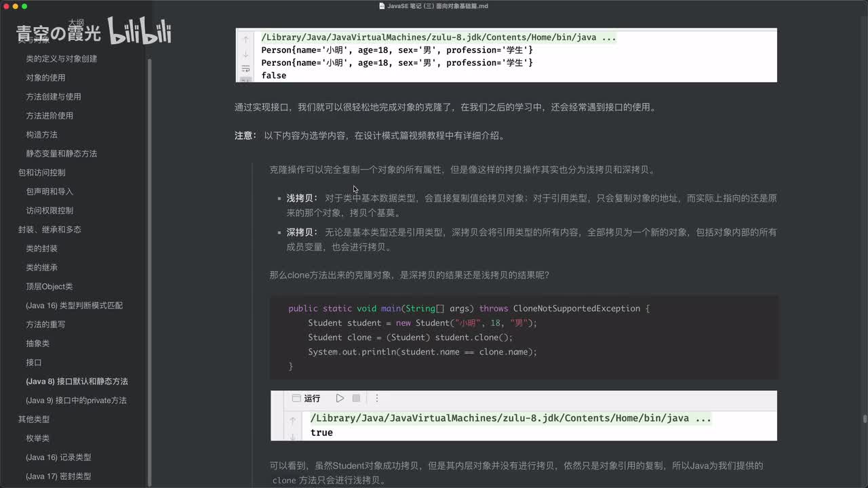The image size is (868, 488).
Task: Click the public static void main code line
Action: coord(469,308)
